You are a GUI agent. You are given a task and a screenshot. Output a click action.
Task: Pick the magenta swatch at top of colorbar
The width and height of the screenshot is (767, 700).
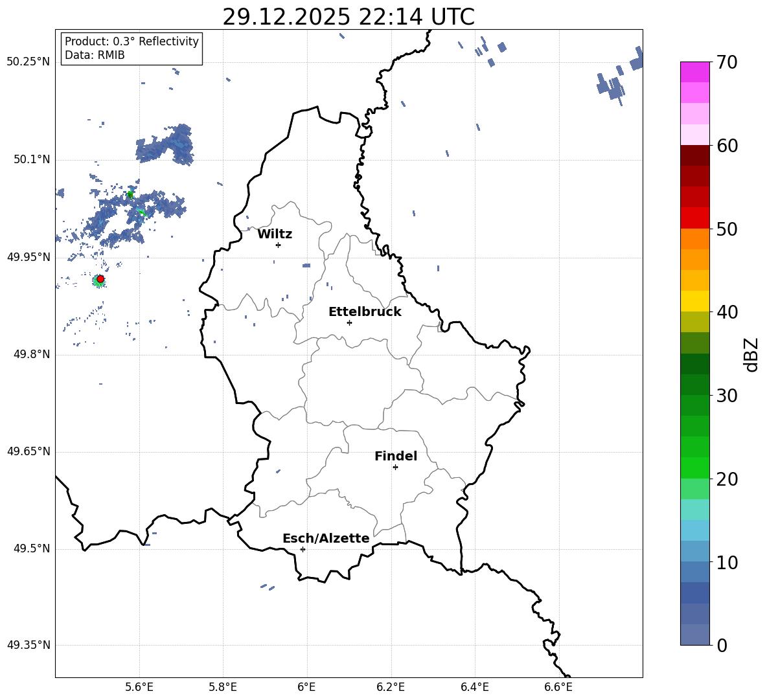coord(694,72)
